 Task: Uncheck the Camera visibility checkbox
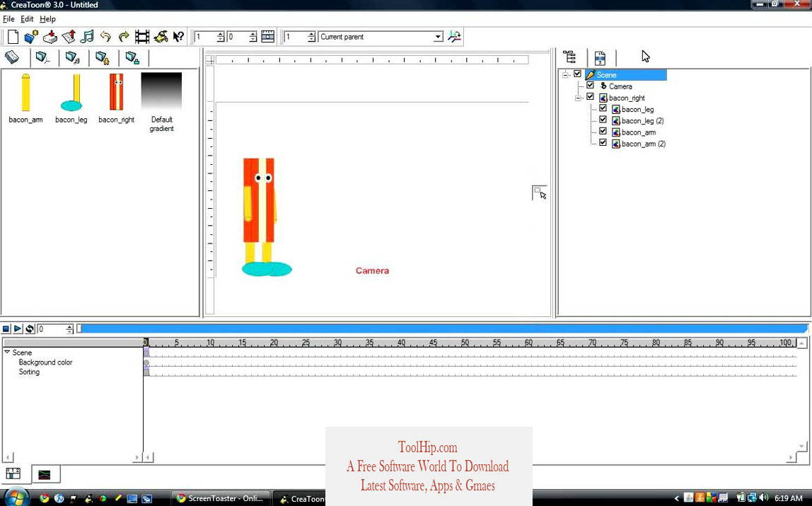coord(591,86)
